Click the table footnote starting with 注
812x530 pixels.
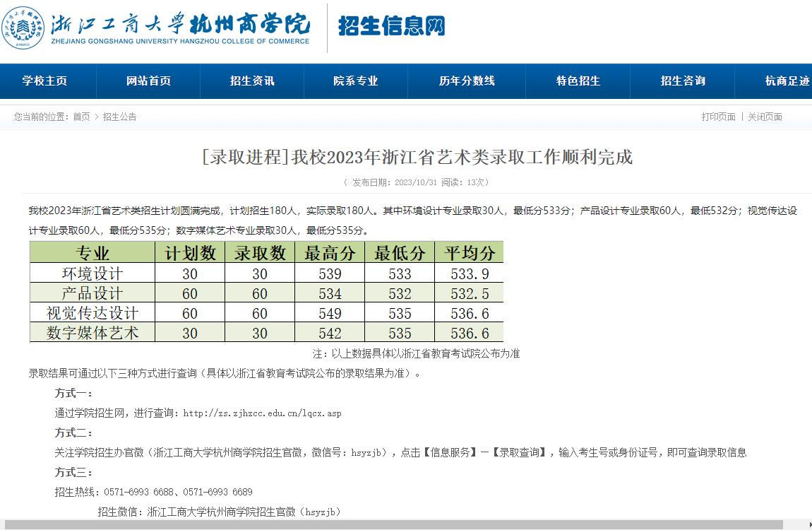416,353
